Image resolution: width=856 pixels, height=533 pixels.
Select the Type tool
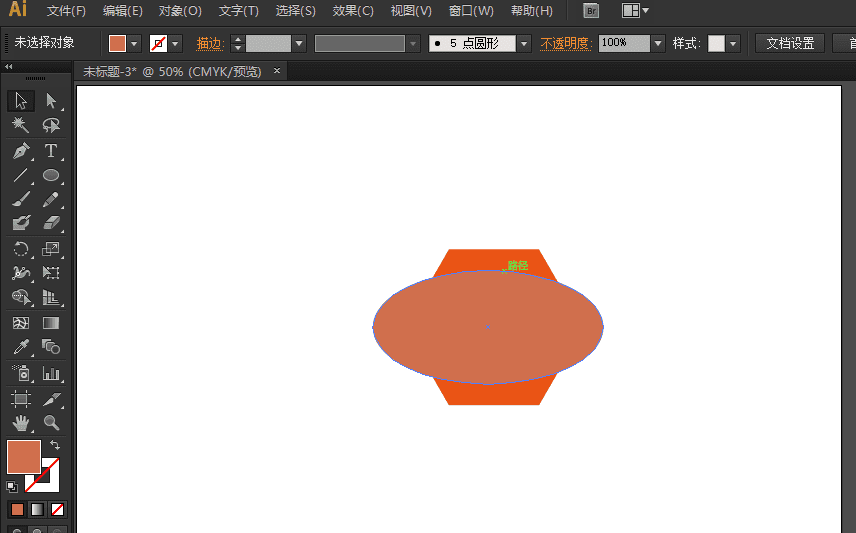point(51,151)
